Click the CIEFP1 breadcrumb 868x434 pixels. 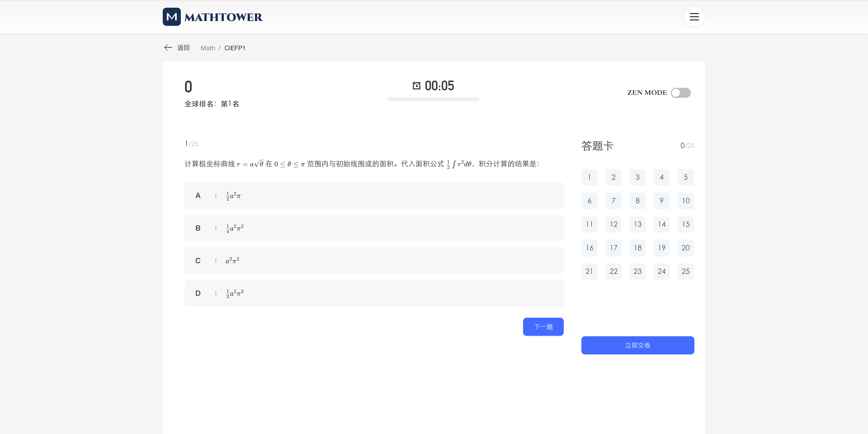coord(235,48)
